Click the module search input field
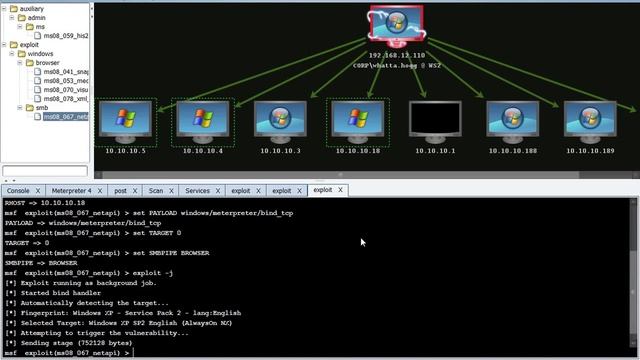The image size is (640, 360). click(x=45, y=171)
